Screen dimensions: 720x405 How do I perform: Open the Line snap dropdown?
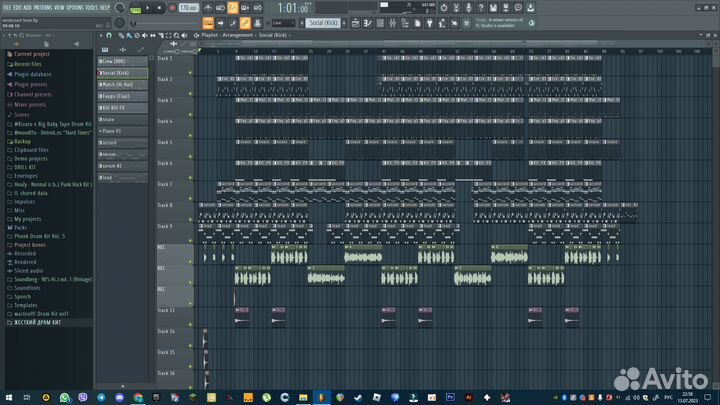(x=283, y=23)
